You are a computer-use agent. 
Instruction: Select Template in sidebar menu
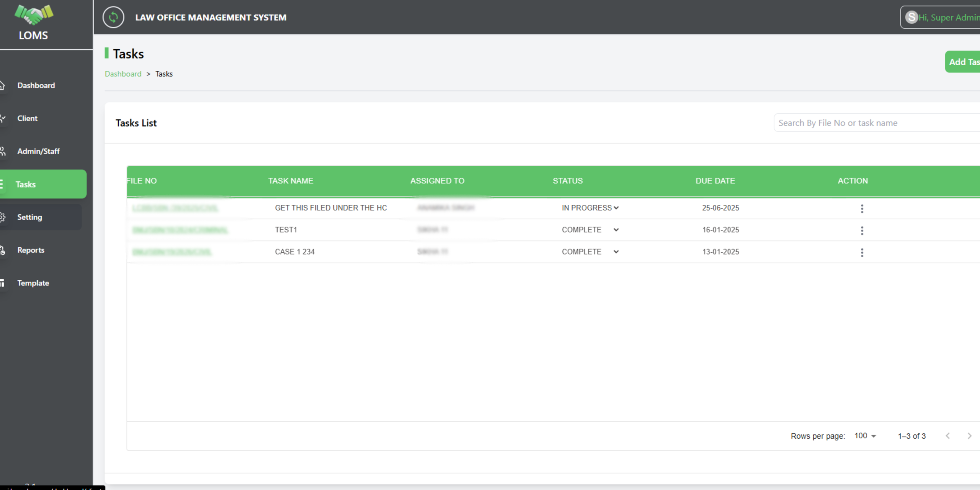33,283
